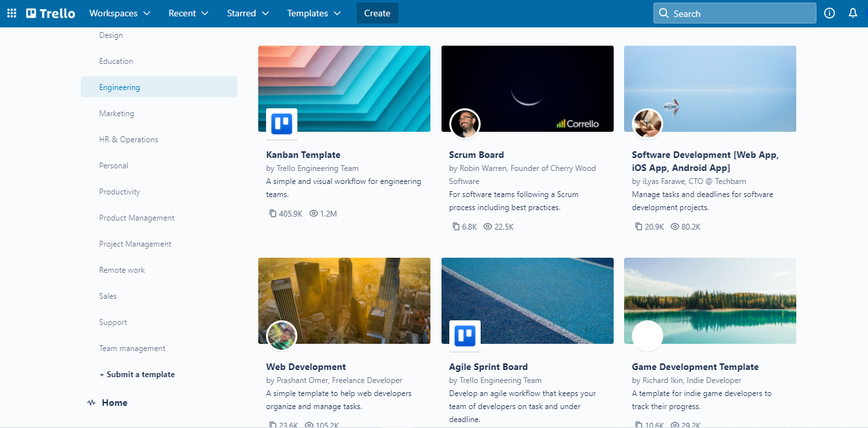
Task: Click the 80.2K views count
Action: click(x=691, y=227)
